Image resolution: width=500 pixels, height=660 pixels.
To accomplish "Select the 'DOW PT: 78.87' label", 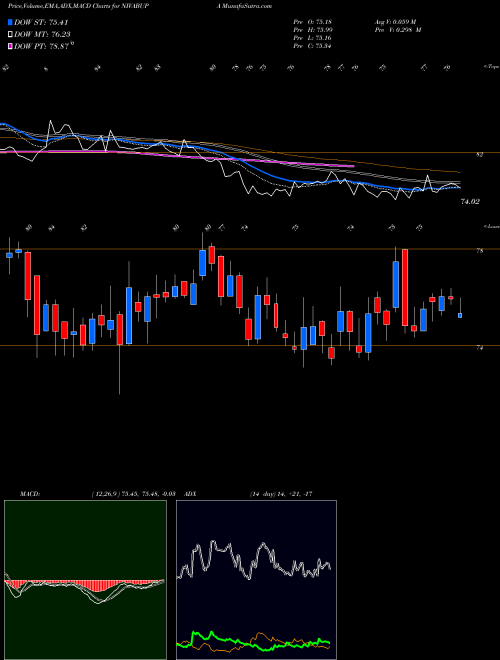I will pyautogui.click(x=42, y=46).
